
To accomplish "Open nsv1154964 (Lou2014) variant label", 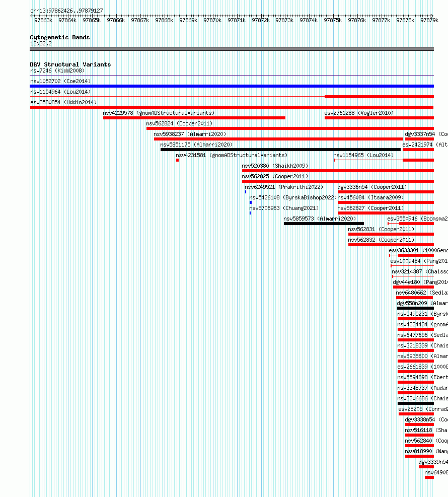I will [x=60, y=92].
